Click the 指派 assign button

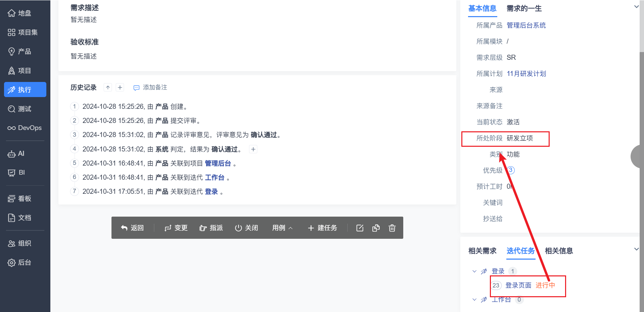pos(211,228)
